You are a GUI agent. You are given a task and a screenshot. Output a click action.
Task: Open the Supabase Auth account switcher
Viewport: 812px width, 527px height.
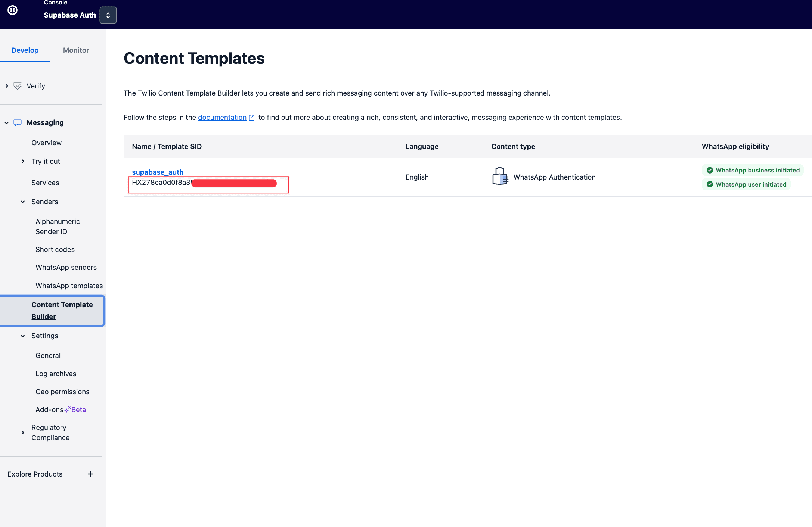tap(108, 15)
